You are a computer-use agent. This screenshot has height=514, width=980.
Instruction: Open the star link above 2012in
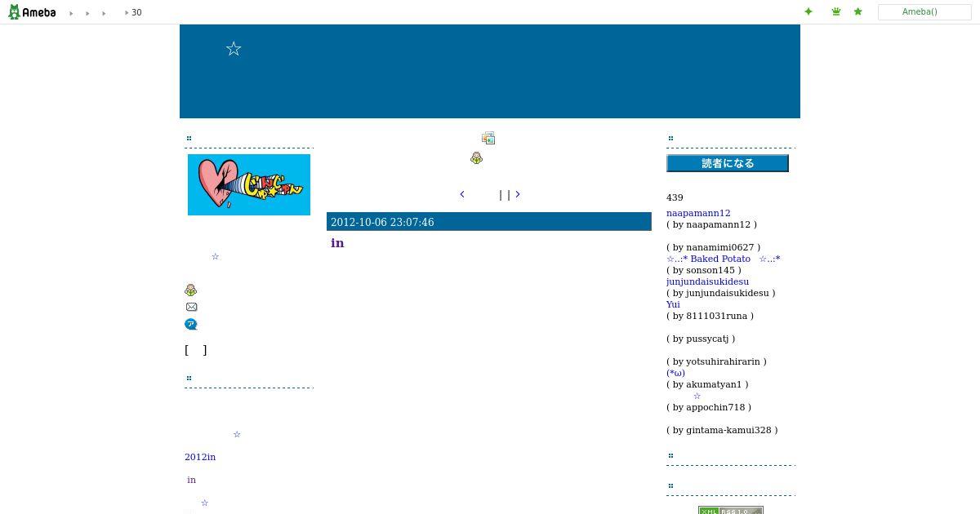(237, 434)
